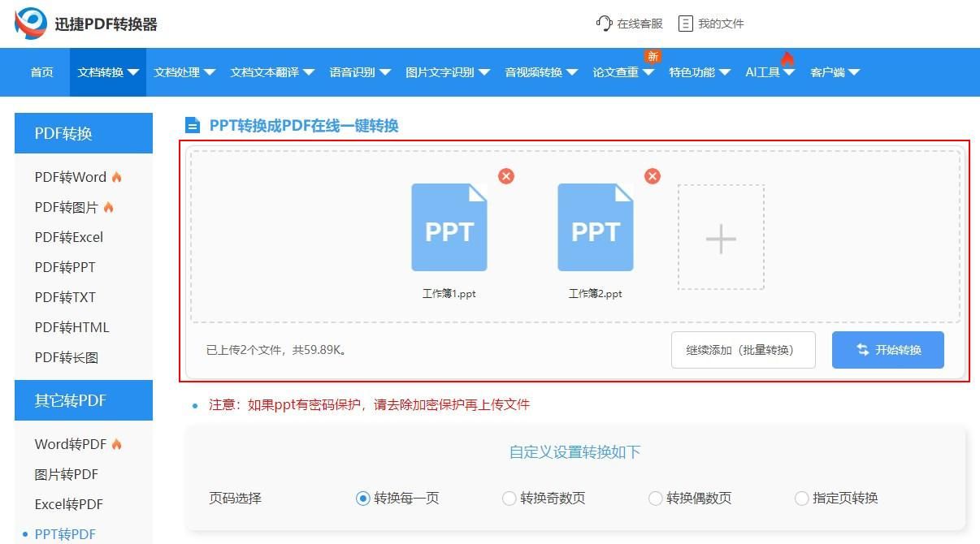This screenshot has height=544, width=980.
Task: Click the document icon beside page title
Action: coord(193,125)
